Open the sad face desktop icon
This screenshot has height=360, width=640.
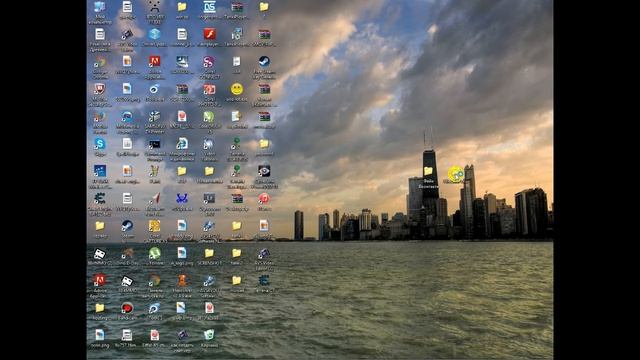[x=154, y=7]
